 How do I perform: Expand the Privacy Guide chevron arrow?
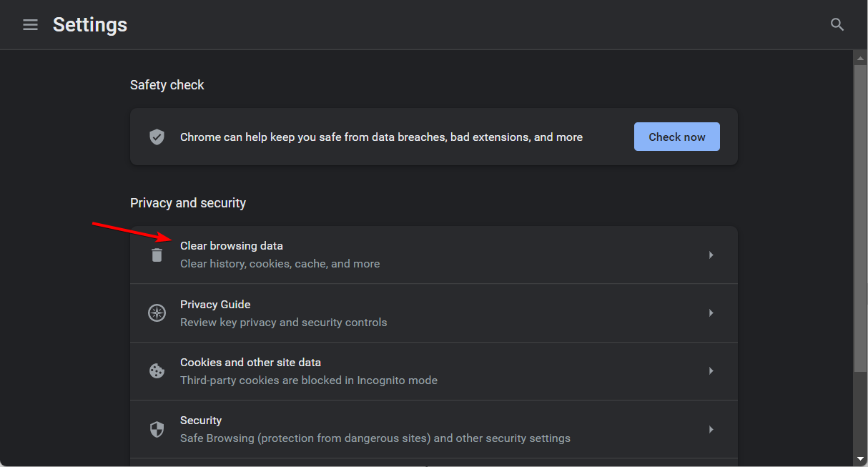711,313
